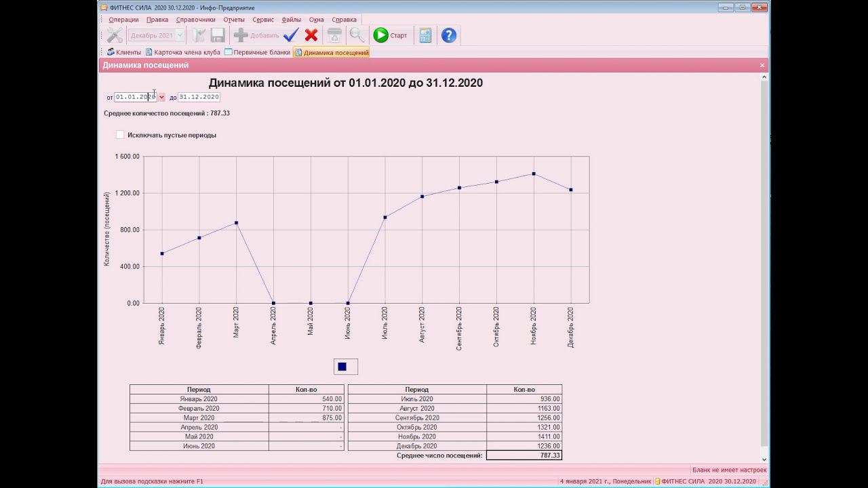Click the Ноябрь 2020 peak data point
Screen dimensions: 868x488
[534, 174]
